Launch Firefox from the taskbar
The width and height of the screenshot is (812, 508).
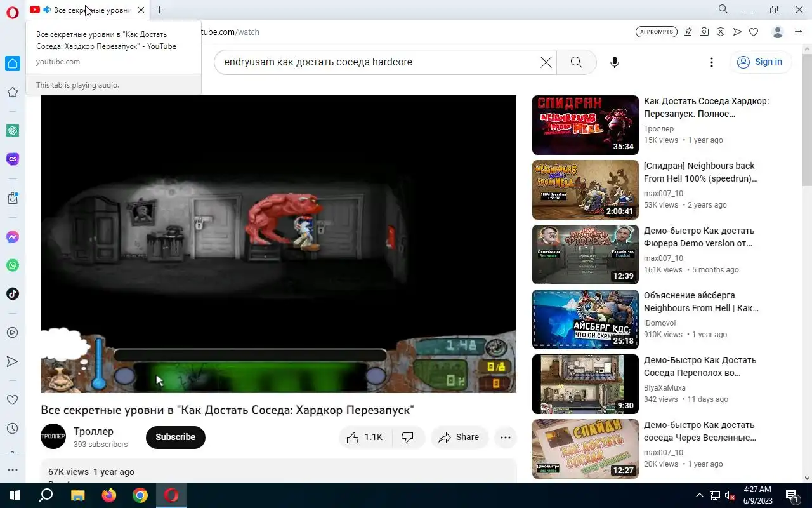[108, 495]
